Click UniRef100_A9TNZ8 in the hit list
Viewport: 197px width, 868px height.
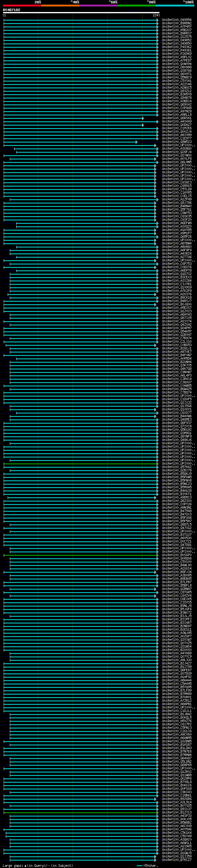tap(176, 111)
